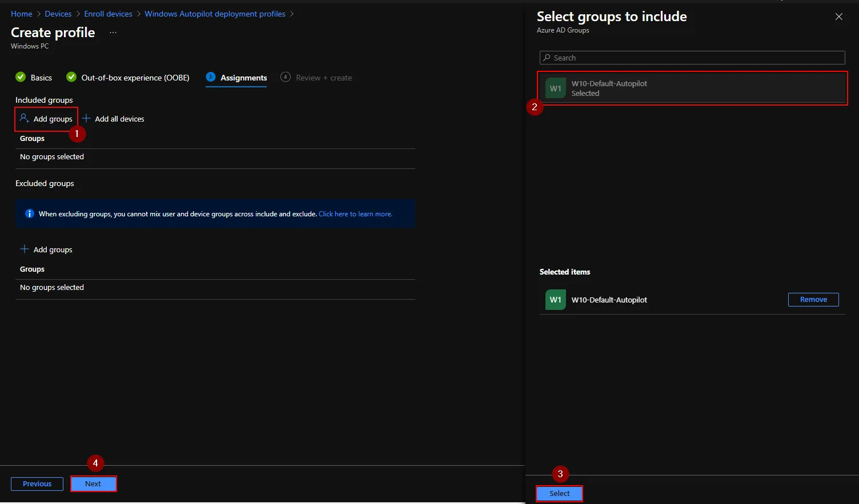Screen dimensions: 859x504
Task: Click the person icon on included Add groups
Action: click(x=25, y=118)
